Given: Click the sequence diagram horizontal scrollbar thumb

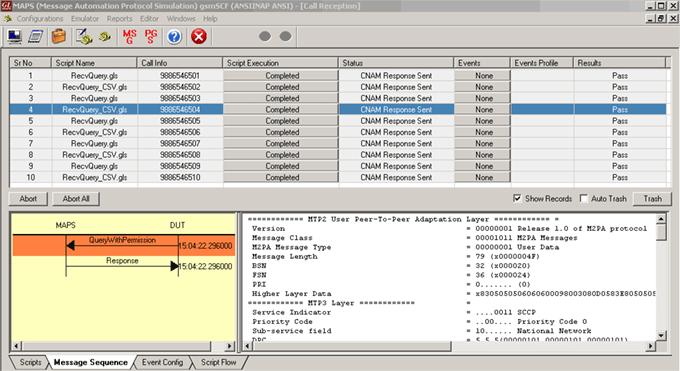Looking at the screenshot, I should (116, 346).
